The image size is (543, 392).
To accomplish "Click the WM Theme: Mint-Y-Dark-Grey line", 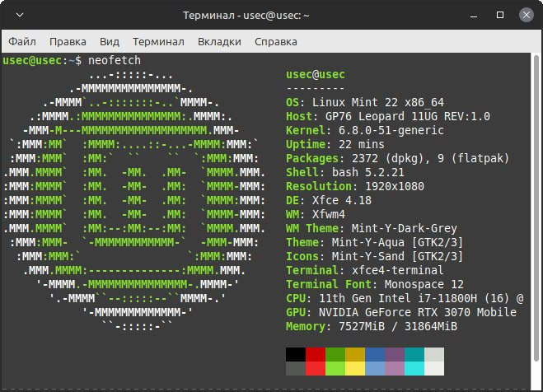I will [x=372, y=228].
